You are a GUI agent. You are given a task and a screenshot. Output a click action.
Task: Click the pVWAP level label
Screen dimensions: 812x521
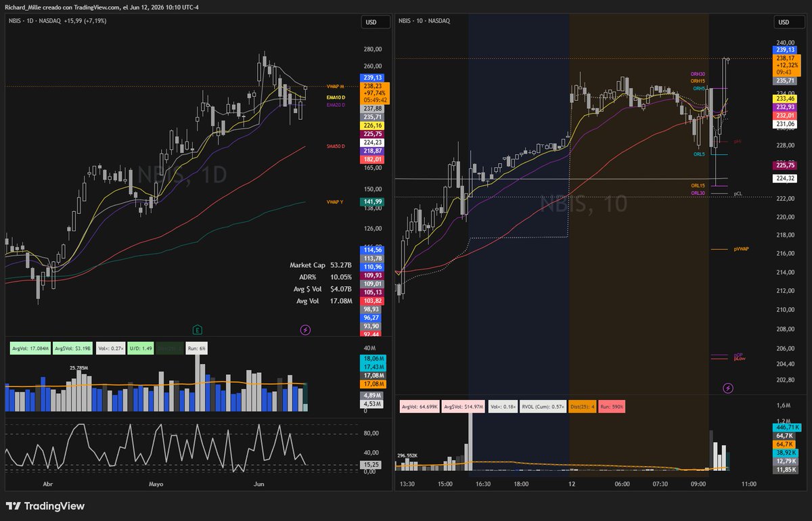pos(741,249)
